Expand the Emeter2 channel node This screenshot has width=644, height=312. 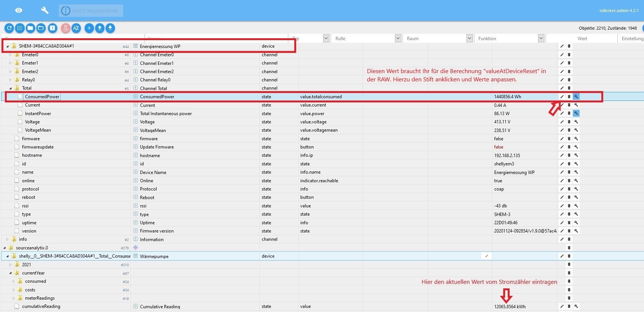[10, 72]
